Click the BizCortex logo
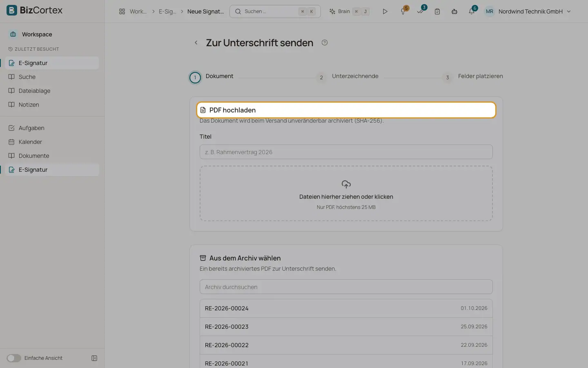 pos(35,10)
